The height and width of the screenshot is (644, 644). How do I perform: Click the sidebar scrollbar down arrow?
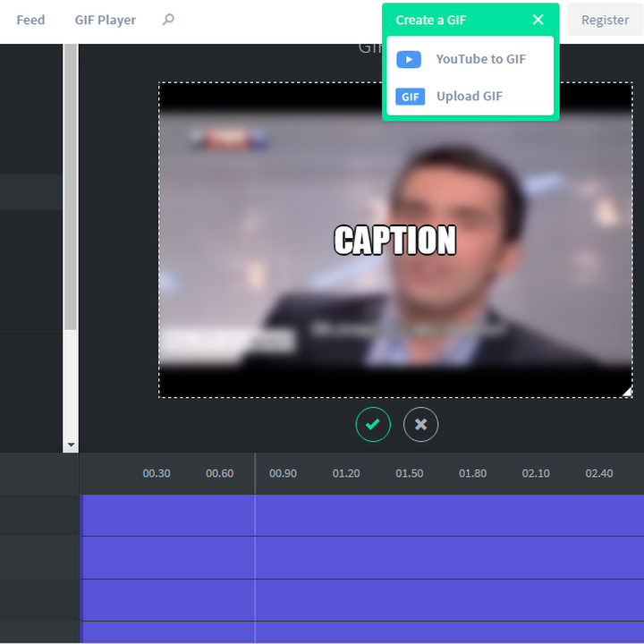coord(71,445)
